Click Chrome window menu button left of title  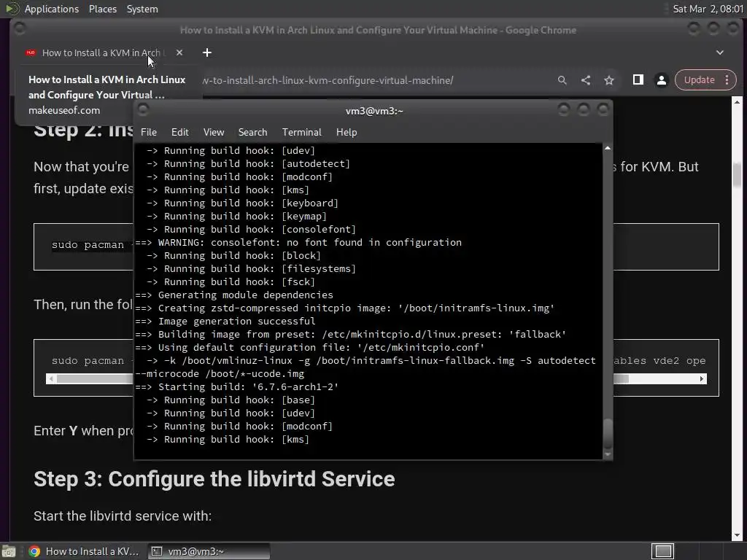20,28
